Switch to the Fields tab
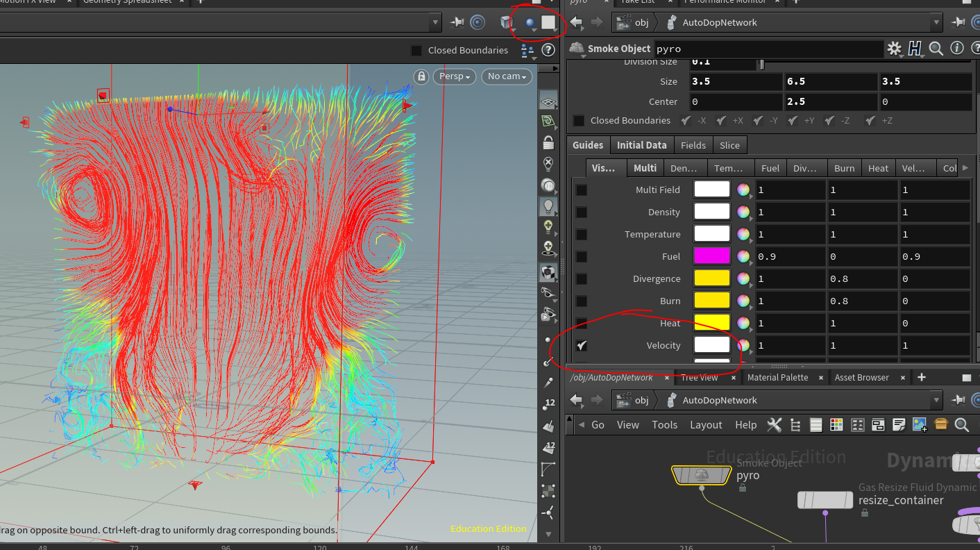The width and height of the screenshot is (980, 550). pos(693,145)
